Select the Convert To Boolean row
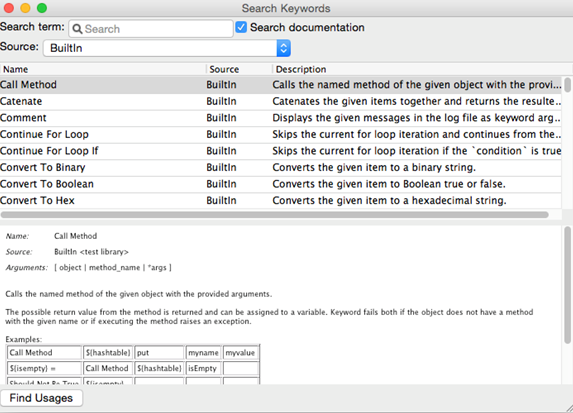The image size is (573, 413). (281, 184)
